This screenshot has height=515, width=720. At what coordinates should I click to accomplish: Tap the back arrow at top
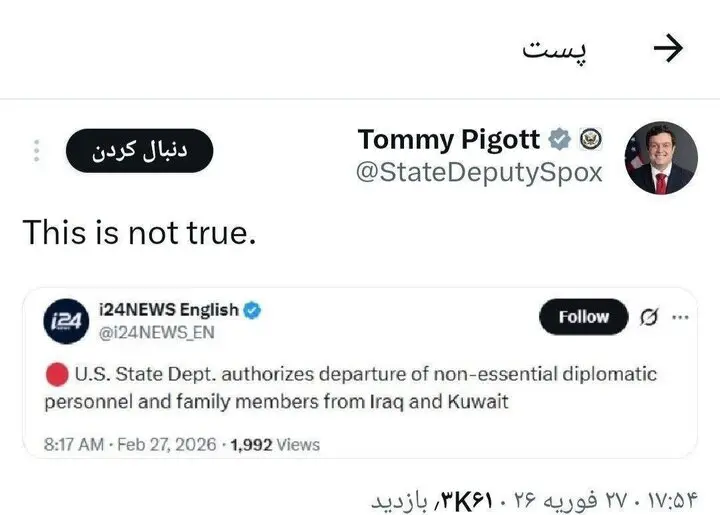point(668,48)
